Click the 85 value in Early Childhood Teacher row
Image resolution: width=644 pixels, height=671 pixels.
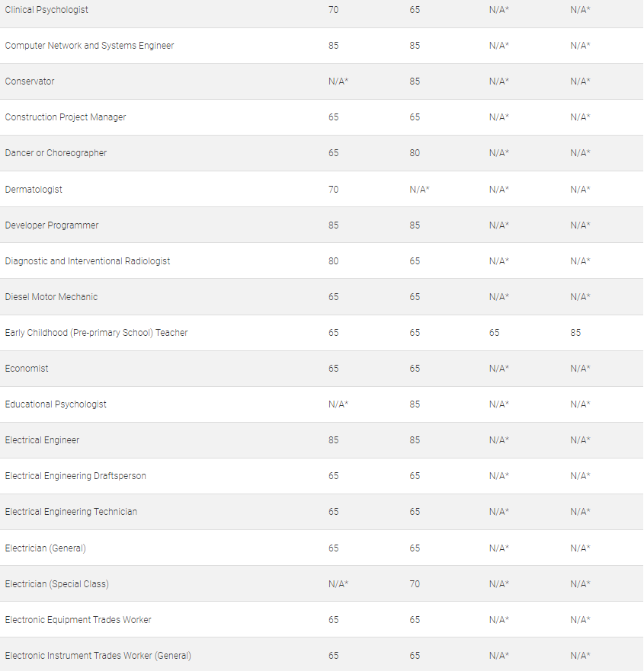(x=575, y=333)
